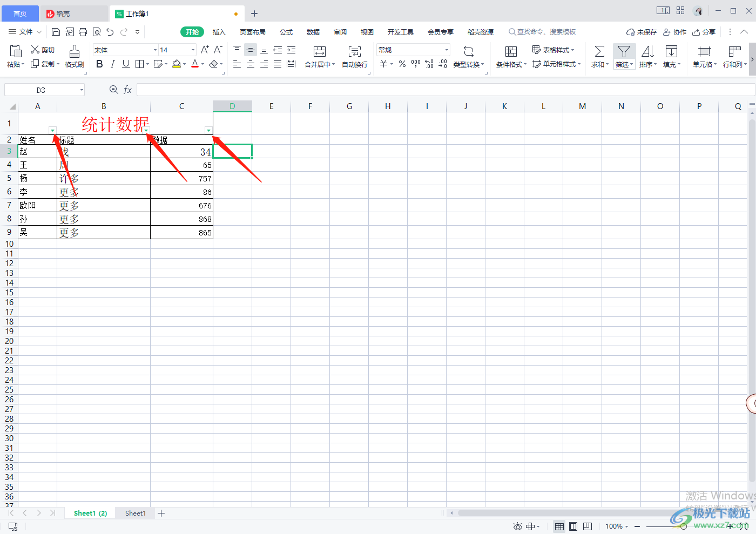This screenshot has width=756, height=534.
Task: Toggle Underline formatting
Action: tap(126, 64)
